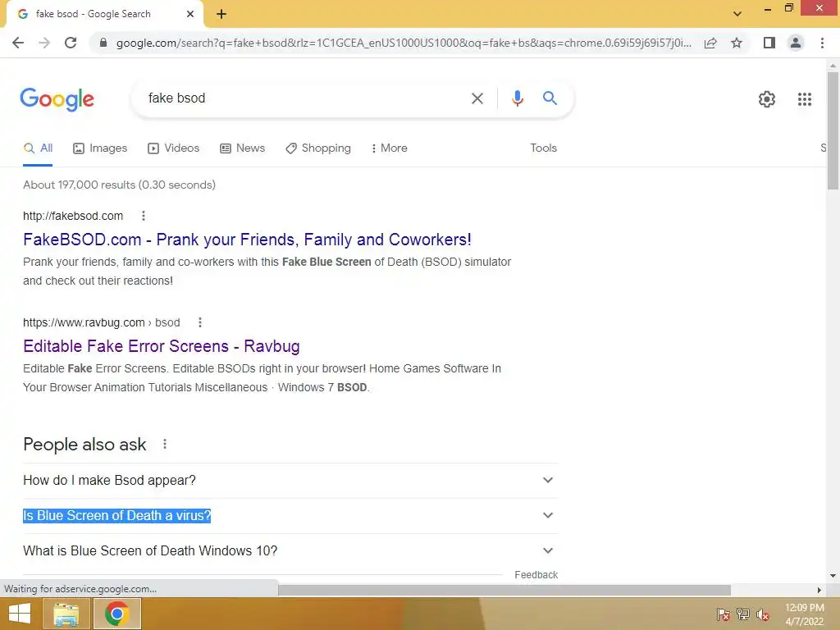This screenshot has width=840, height=630.
Task: Click 'About 197,000 results (0.30 seconds)' text
Action: pos(120,185)
